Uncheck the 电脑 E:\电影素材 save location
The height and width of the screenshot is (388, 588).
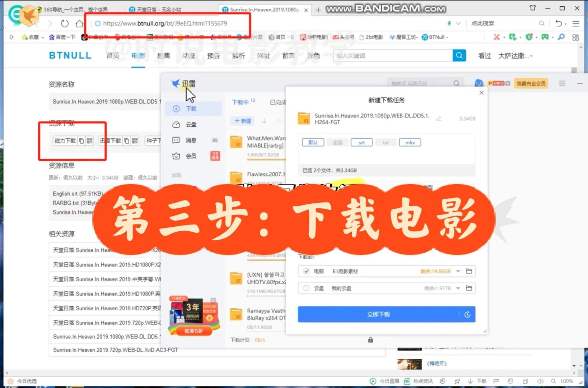[x=306, y=271]
